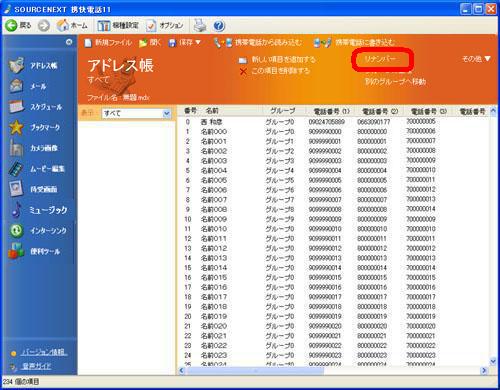The width and height of the screenshot is (500, 390).
Task: Click vertical scrollbar down arrow
Action: 493,361
